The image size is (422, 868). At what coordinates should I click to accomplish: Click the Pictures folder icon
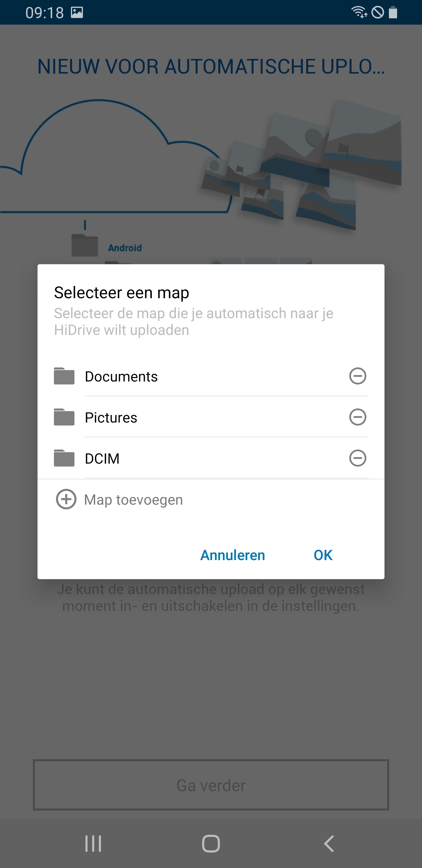64,418
